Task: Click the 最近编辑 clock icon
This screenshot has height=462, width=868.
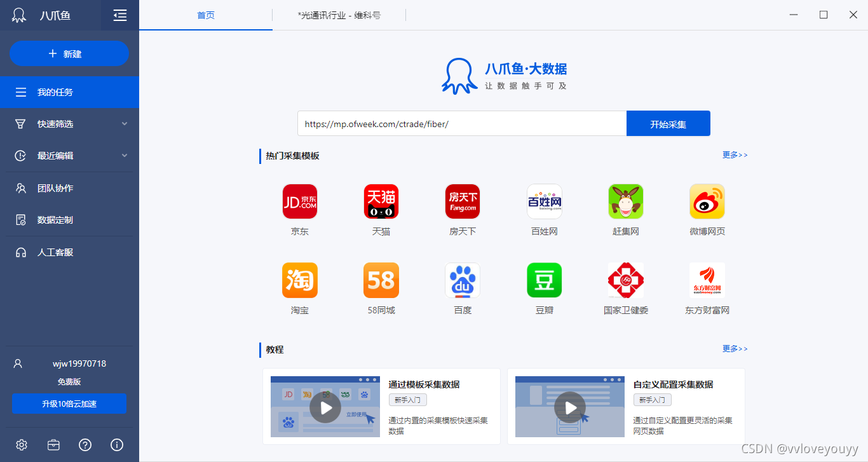Action: pyautogui.click(x=21, y=156)
